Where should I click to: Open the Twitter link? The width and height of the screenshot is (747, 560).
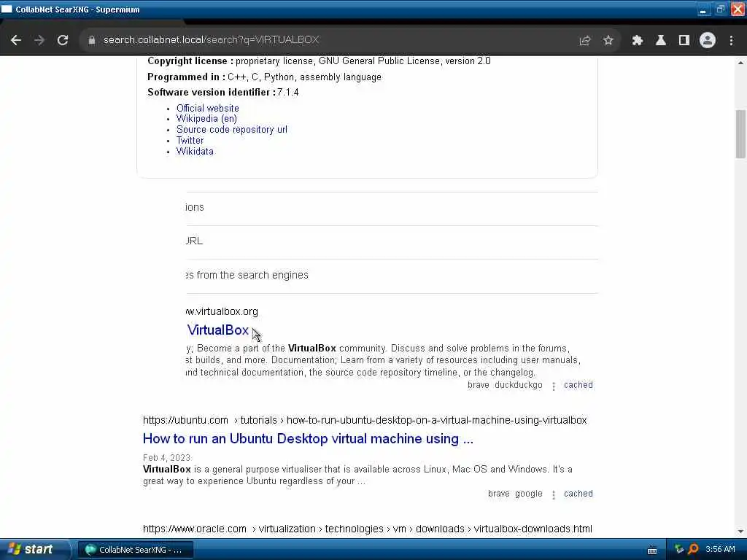tap(190, 141)
